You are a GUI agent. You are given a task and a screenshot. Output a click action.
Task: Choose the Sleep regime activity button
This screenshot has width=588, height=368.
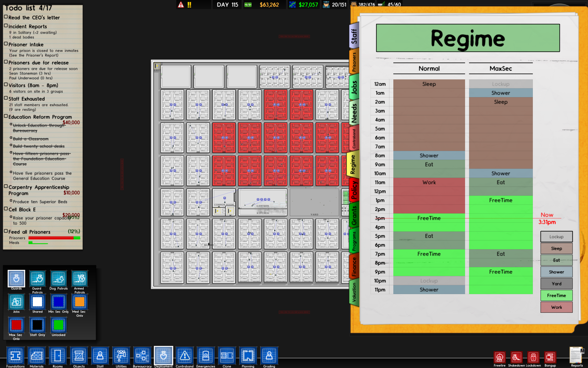[556, 248]
